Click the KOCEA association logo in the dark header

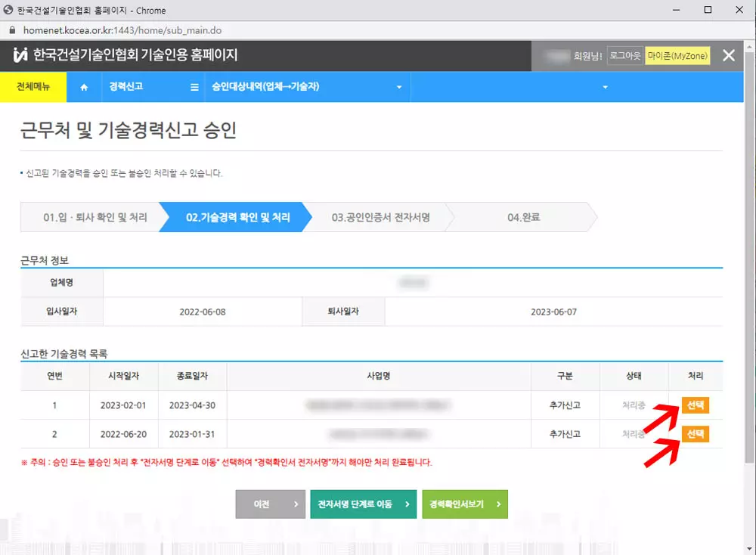[x=21, y=55]
